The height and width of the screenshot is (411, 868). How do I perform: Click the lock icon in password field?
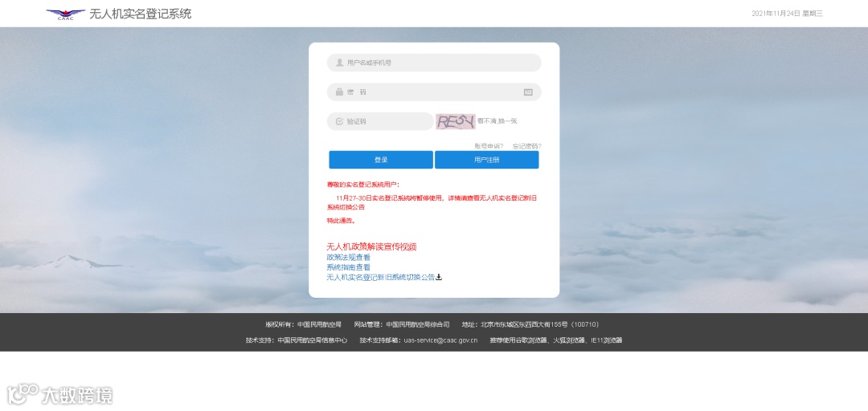(339, 92)
